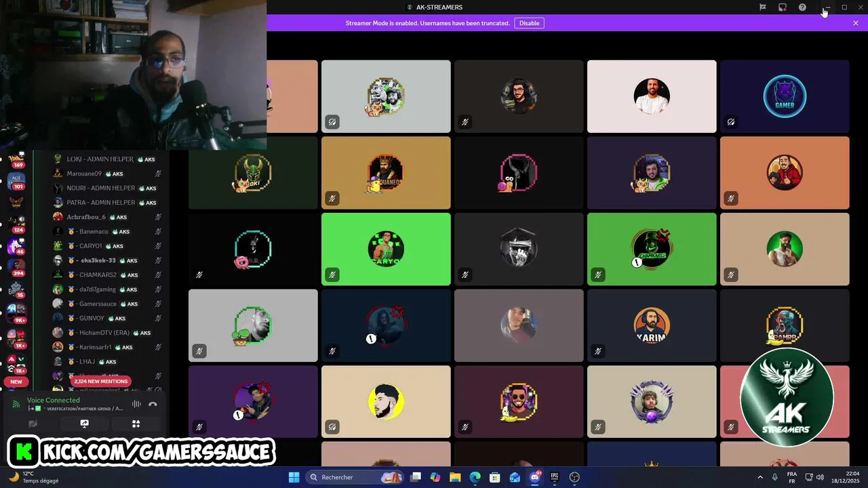Viewport: 868px width, 488px height.
Task: Open Outlook on taskbar
Action: point(515,477)
